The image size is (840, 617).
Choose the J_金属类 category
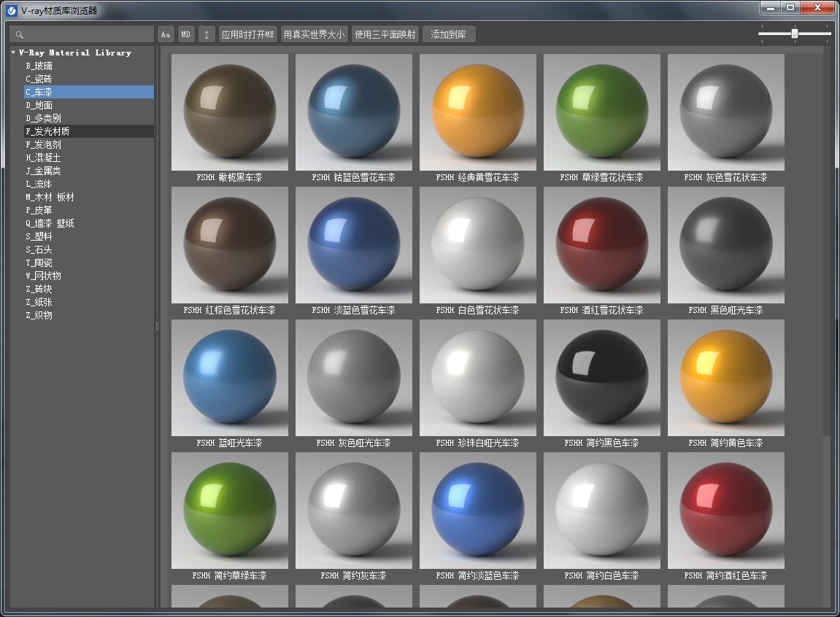coord(43,171)
